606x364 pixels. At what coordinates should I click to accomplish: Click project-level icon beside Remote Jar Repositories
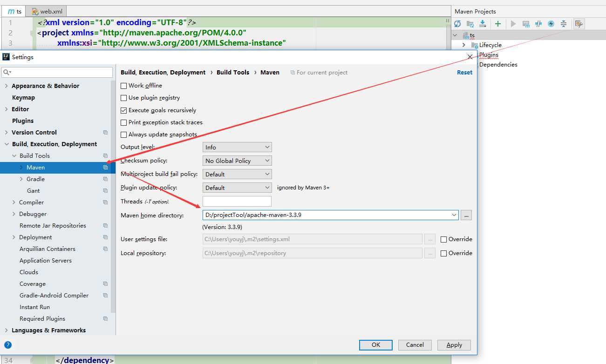click(105, 226)
